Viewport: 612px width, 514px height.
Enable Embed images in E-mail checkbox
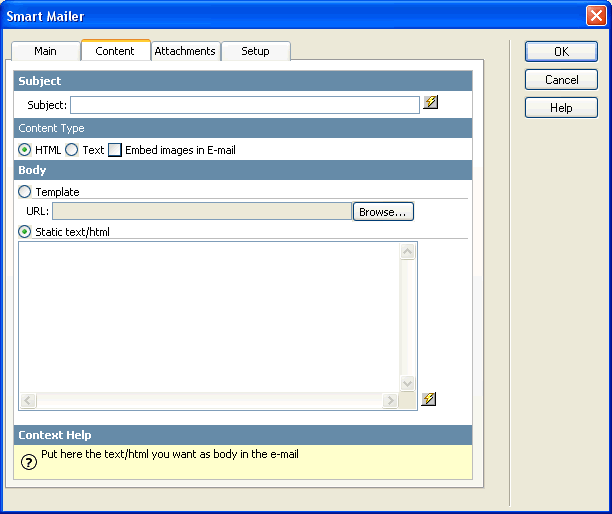coord(115,150)
